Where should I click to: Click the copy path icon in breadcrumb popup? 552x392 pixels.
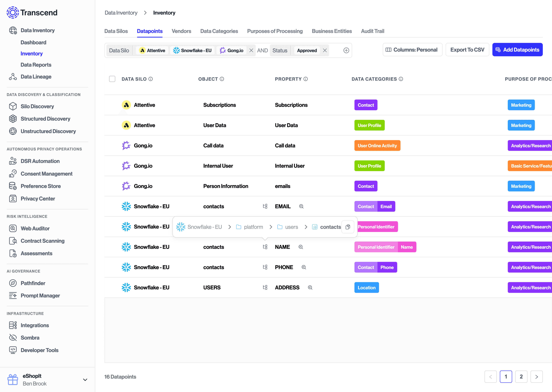(x=348, y=227)
